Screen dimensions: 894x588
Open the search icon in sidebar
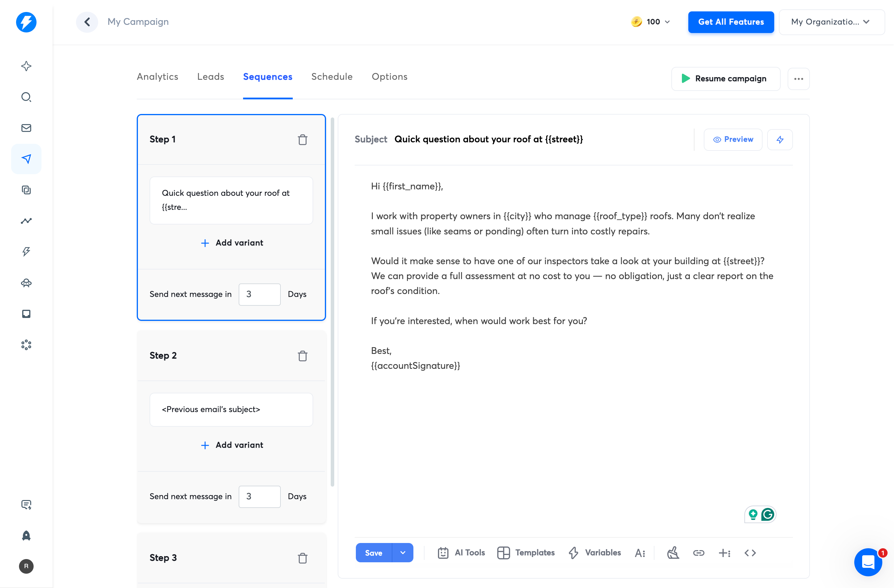[26, 97]
